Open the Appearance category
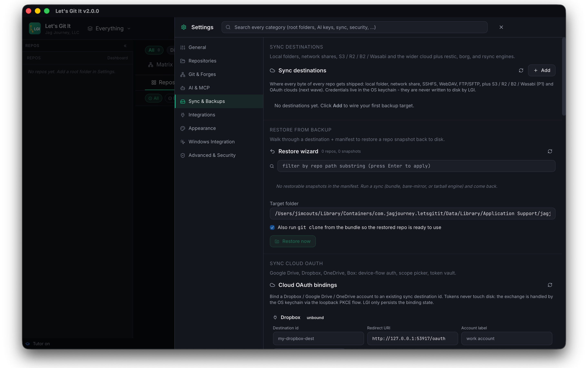Image resolution: width=588 pixels, height=368 pixels. click(219, 128)
